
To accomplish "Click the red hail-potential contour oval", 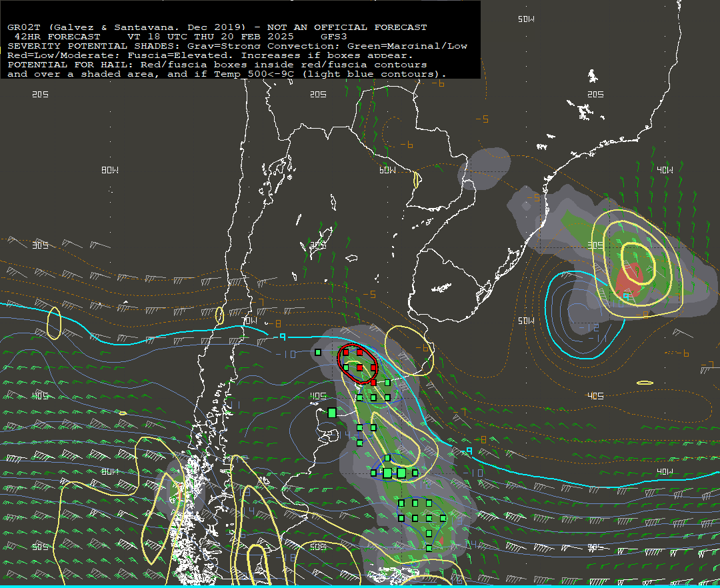I will (x=358, y=363).
